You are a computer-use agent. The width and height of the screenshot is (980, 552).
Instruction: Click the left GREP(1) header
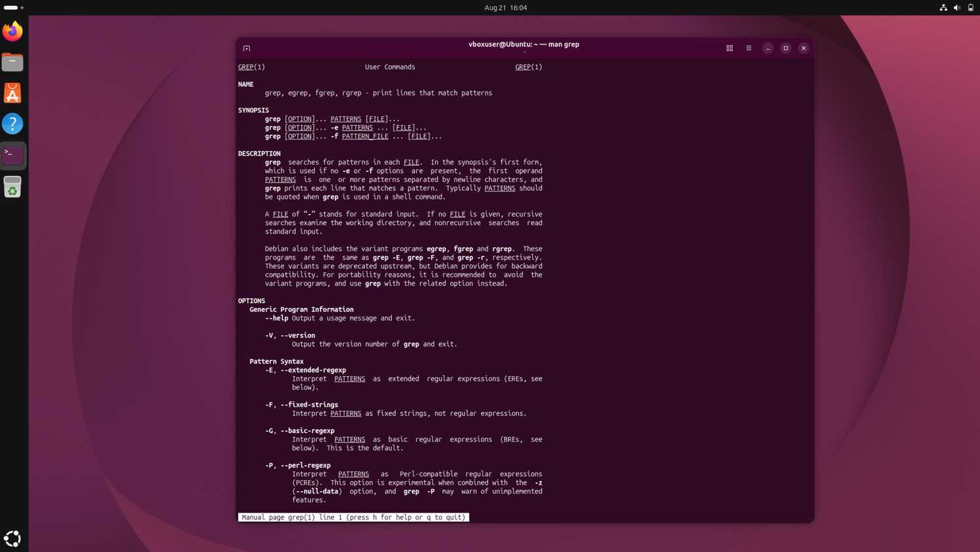(x=252, y=67)
